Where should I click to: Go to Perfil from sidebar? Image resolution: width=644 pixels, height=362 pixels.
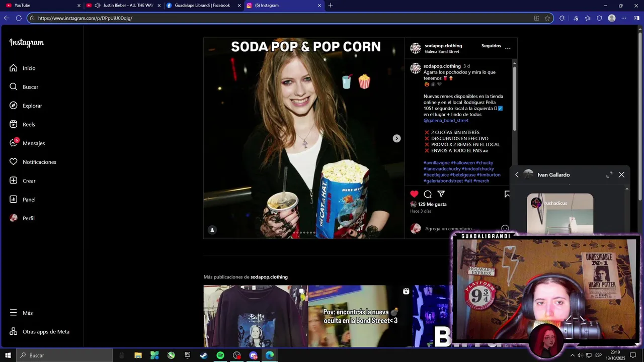pyautogui.click(x=22, y=218)
